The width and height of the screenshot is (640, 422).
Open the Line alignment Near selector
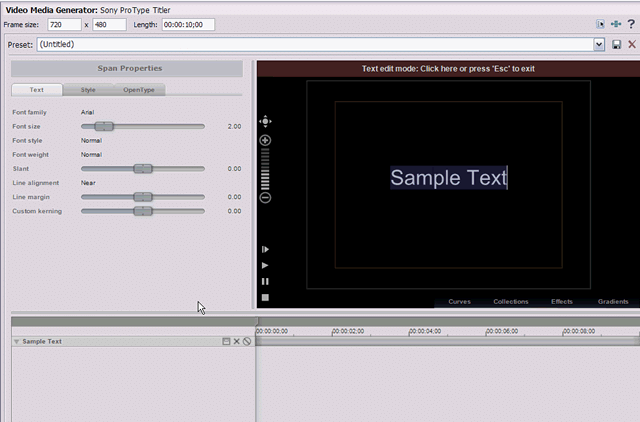(88, 183)
